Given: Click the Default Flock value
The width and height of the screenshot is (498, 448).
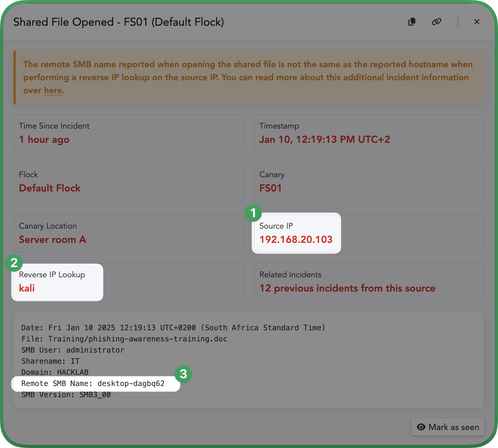Looking at the screenshot, I should click(50, 188).
